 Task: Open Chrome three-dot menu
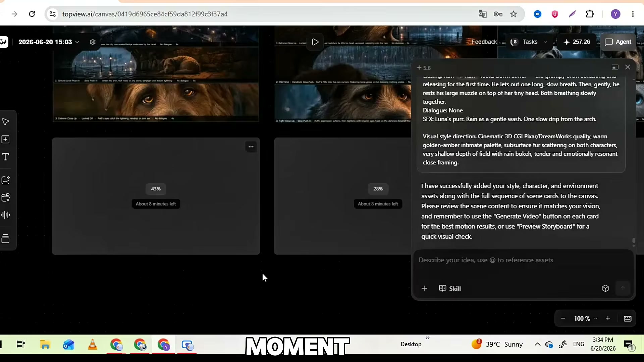pos(633,14)
